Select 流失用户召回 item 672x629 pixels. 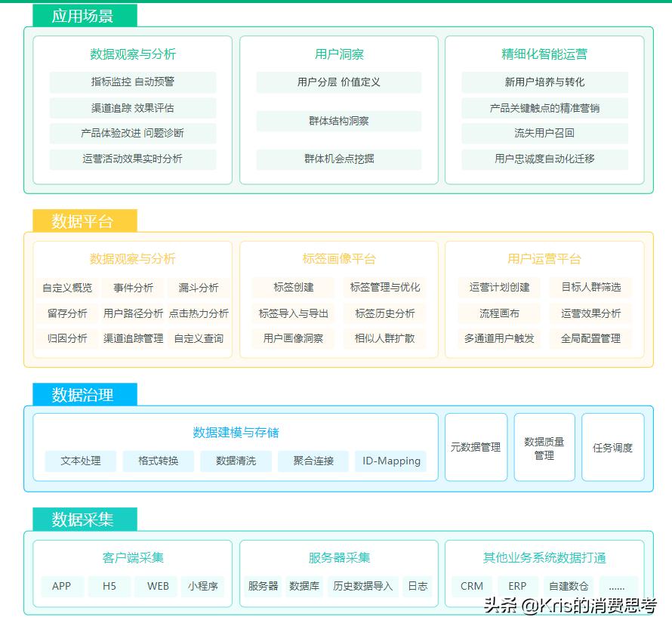click(544, 134)
